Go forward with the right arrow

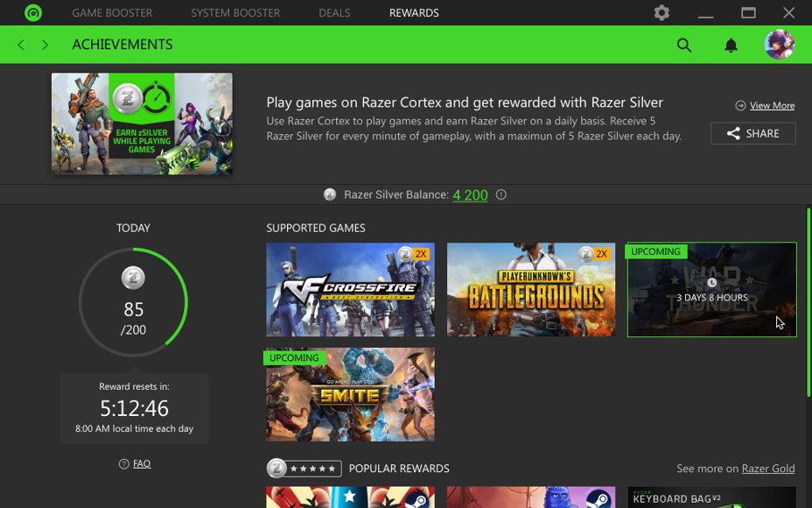pos(45,45)
